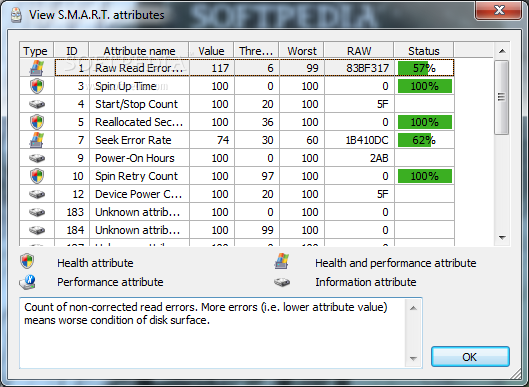Click the Performance attribute legend label
Screen dimensions: 529x387
110,282
